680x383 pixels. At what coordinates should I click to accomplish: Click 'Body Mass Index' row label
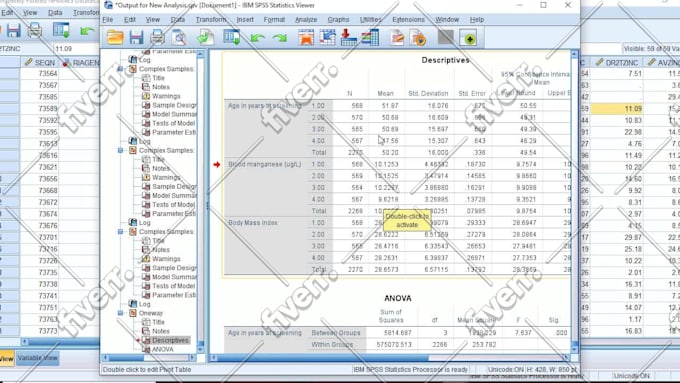[x=253, y=223]
